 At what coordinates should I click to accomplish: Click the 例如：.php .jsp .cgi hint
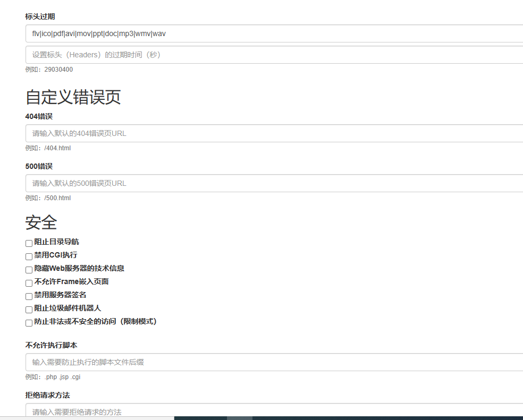point(53,377)
